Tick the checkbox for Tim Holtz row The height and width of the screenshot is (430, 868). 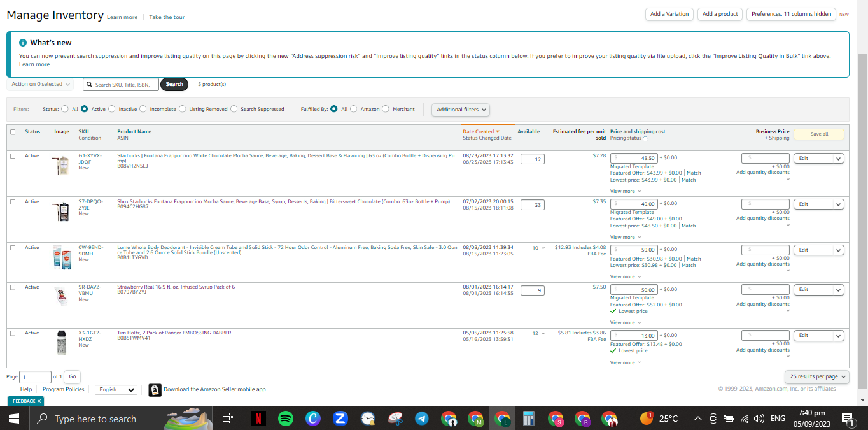13,333
